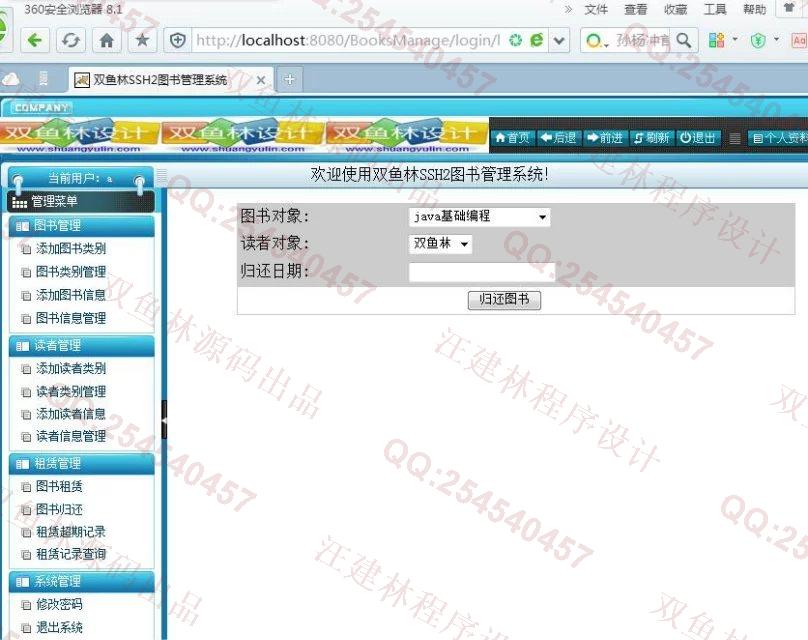The height and width of the screenshot is (640, 808).
Task: Collapse the 系统管理 section header
Action: pyautogui.click(x=82, y=582)
